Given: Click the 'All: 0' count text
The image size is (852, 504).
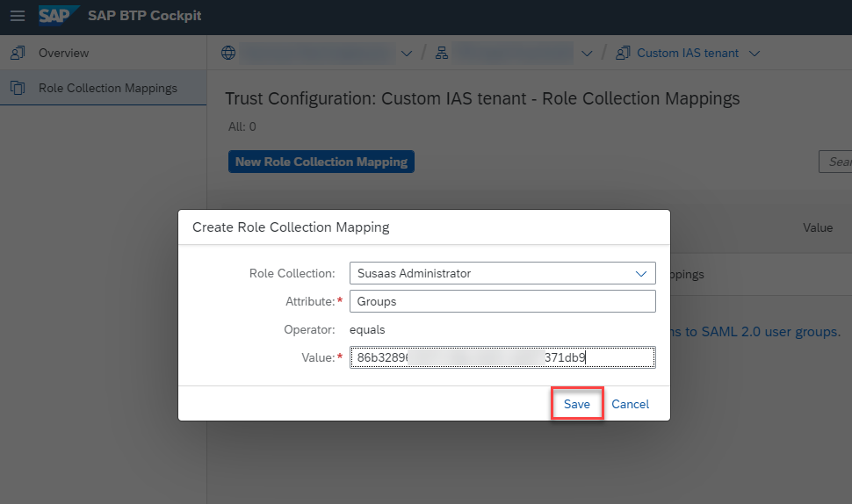Looking at the screenshot, I should pyautogui.click(x=242, y=126).
